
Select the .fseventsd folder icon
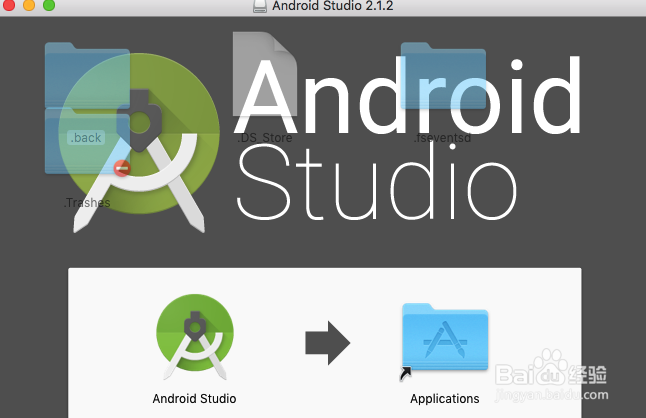point(443,75)
